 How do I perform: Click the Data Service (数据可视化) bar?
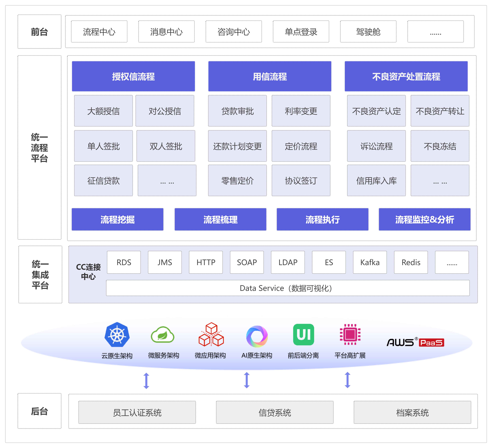287,288
